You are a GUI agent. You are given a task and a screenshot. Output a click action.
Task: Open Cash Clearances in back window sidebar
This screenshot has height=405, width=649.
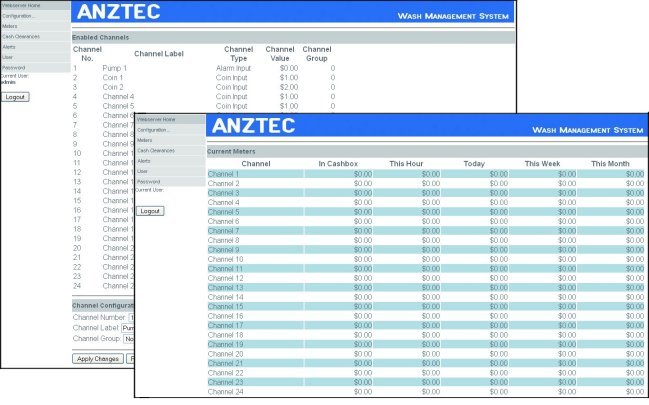tap(35, 36)
